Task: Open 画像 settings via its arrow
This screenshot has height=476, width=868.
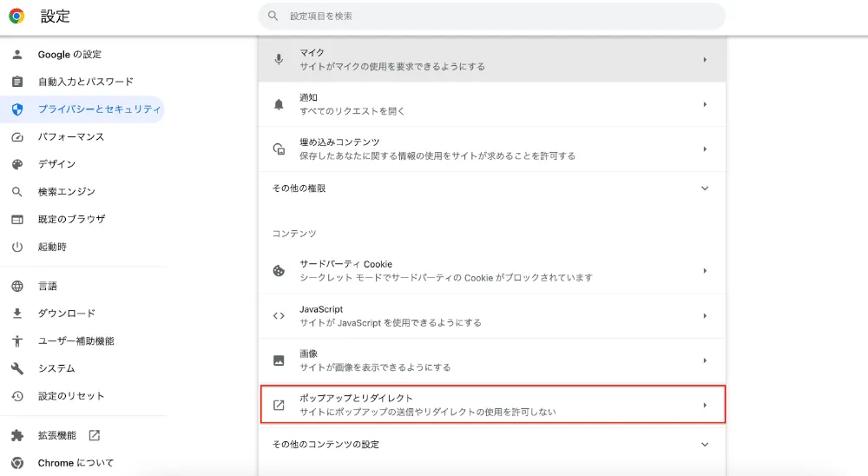Action: (x=705, y=360)
